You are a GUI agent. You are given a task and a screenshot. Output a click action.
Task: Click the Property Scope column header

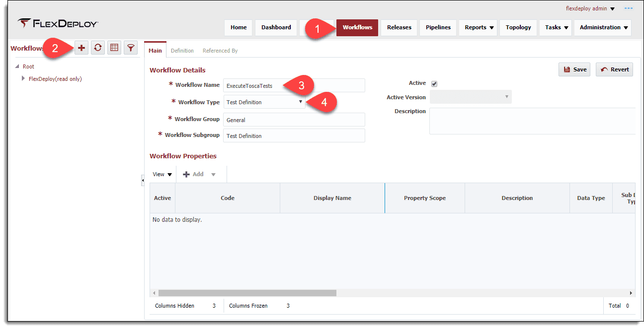[425, 198]
